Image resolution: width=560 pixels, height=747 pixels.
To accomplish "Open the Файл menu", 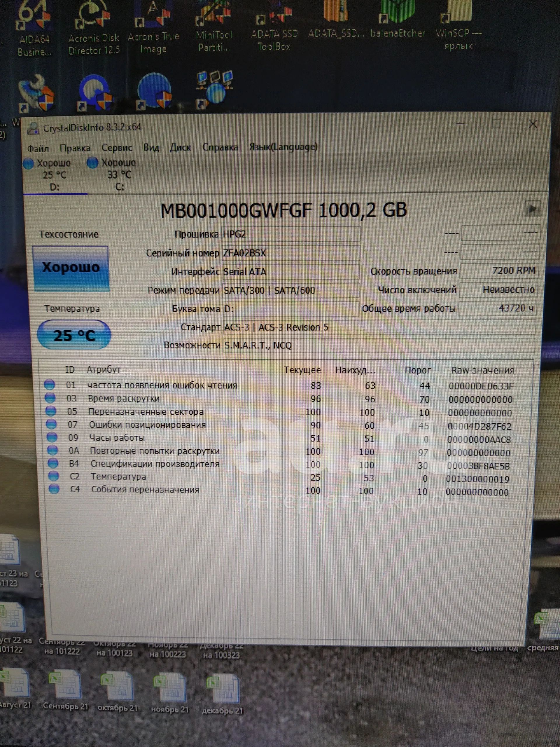I will pyautogui.click(x=38, y=149).
